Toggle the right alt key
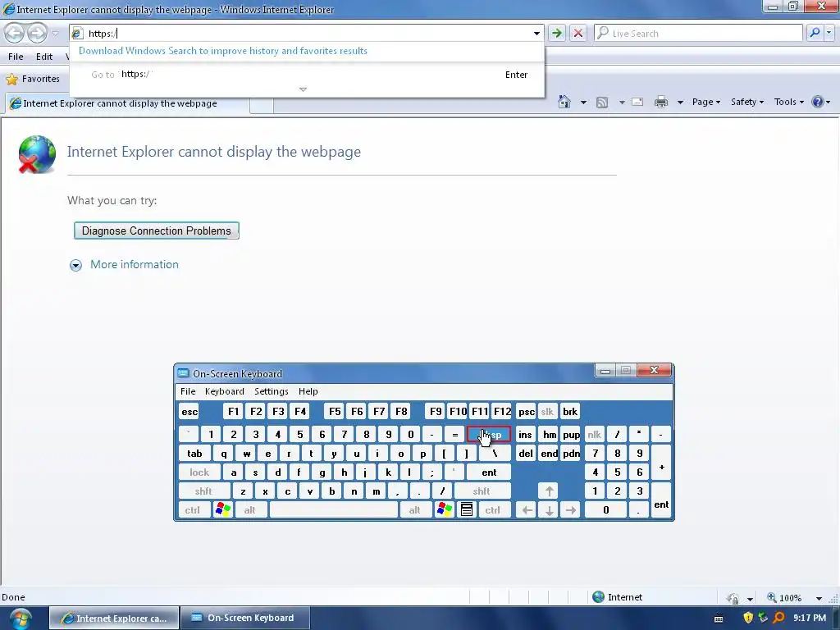Screen dimensions: 840x630 (x=414, y=510)
